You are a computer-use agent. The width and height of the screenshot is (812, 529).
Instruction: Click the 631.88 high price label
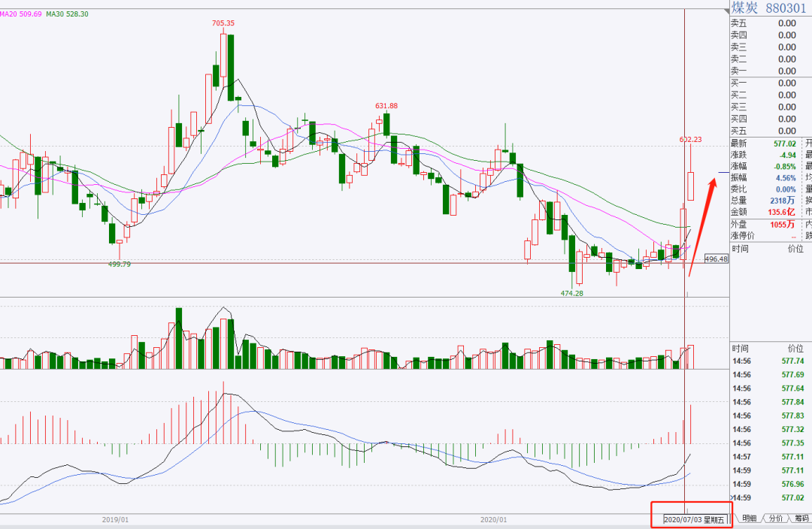click(386, 106)
